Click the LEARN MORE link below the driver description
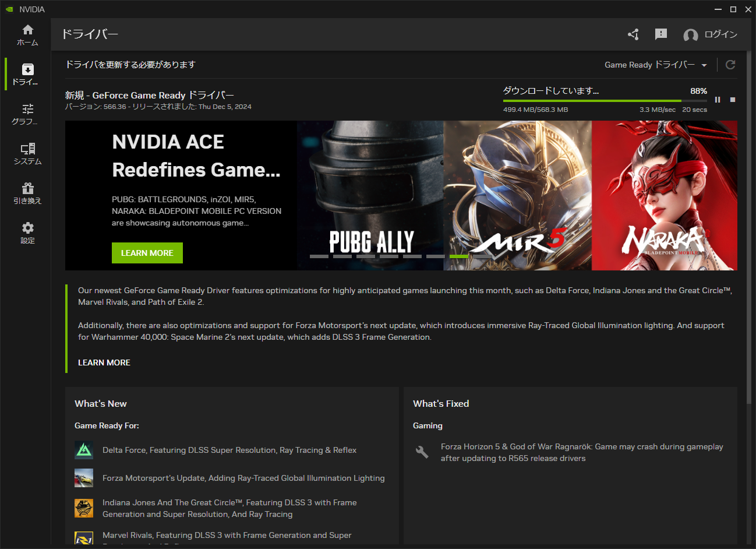The image size is (756, 549). [104, 362]
